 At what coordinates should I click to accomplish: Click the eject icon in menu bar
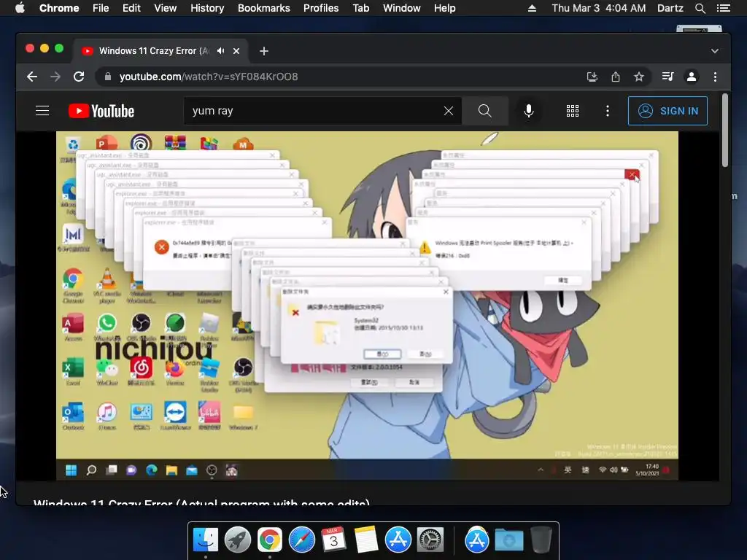532,8
